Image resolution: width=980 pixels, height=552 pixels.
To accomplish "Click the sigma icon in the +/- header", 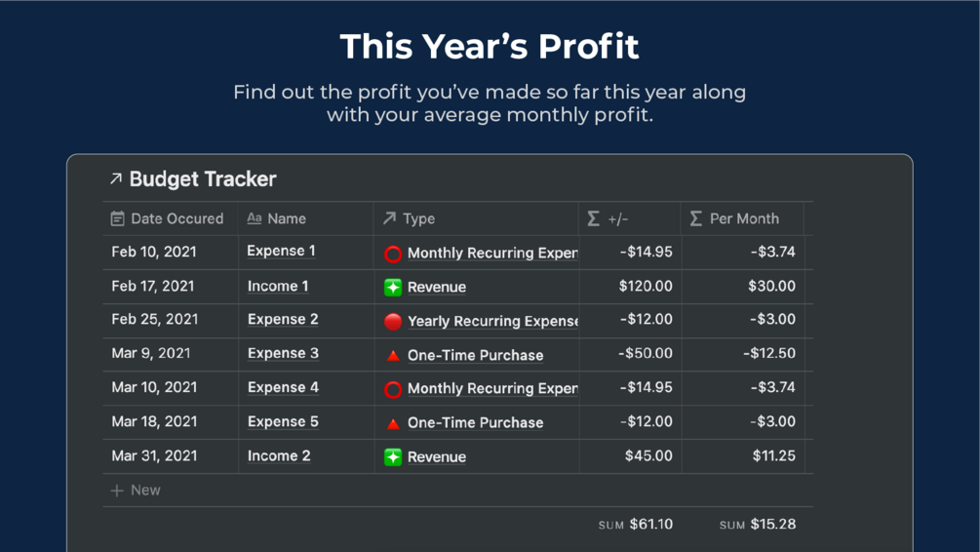I will point(594,218).
